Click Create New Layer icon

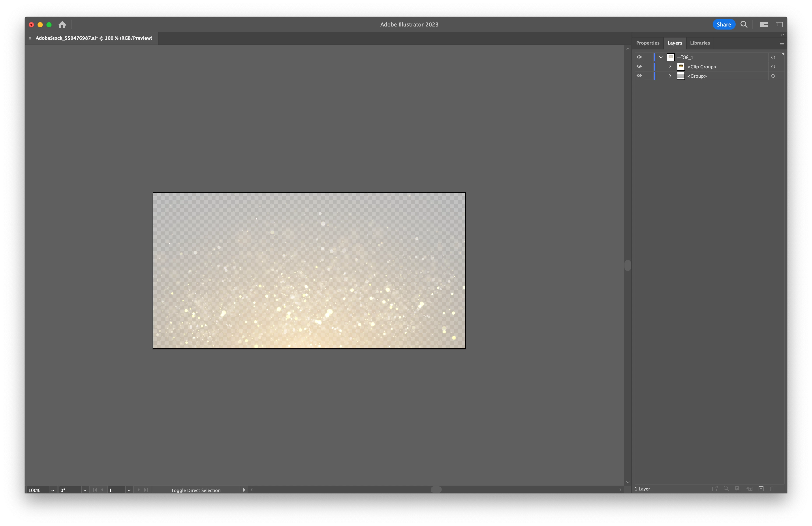point(761,489)
